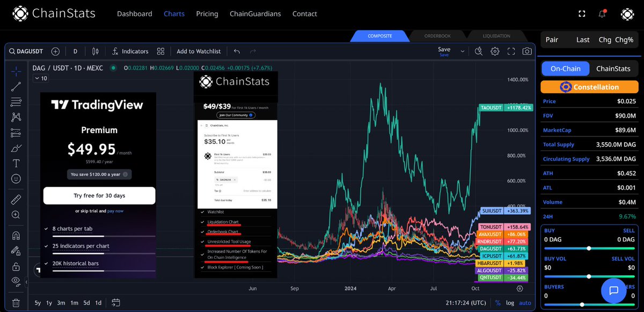Open the Indicators menu

(x=130, y=52)
